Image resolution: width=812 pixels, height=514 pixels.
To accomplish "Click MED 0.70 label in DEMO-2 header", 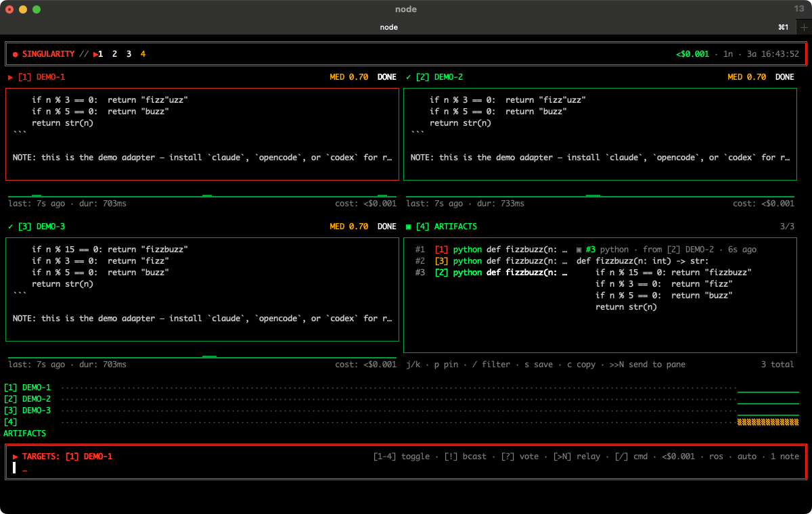I will click(747, 77).
